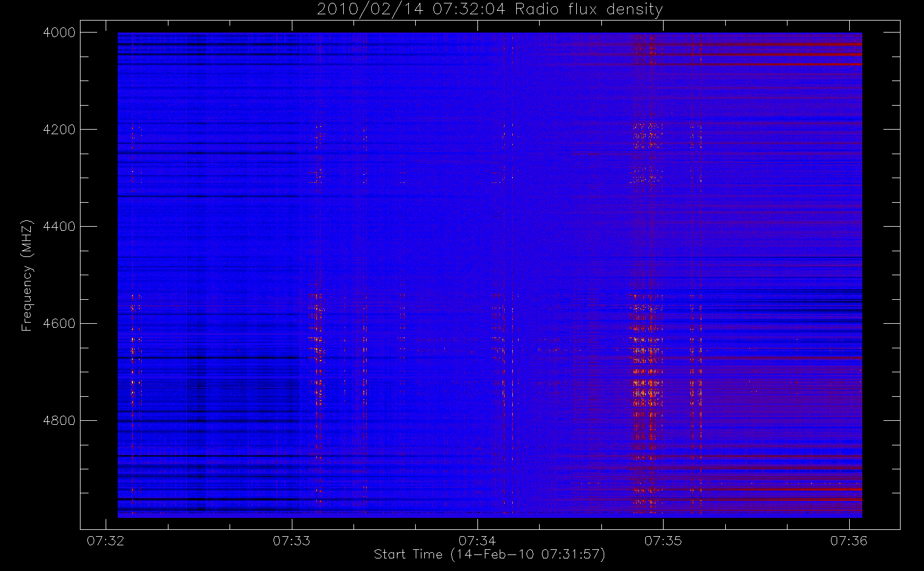Click the 07:32 time tick label
Viewport: 924px width, 571px height.
[106, 541]
